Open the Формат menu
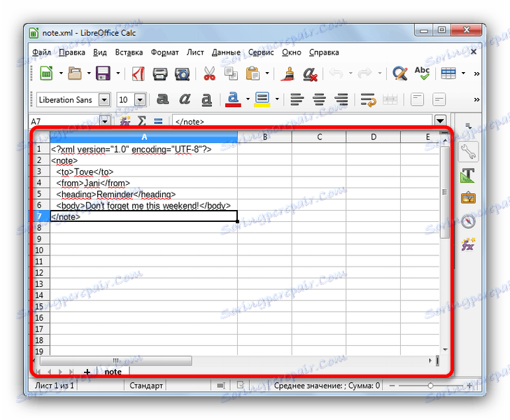This screenshot has height=420, width=510. coord(164,52)
